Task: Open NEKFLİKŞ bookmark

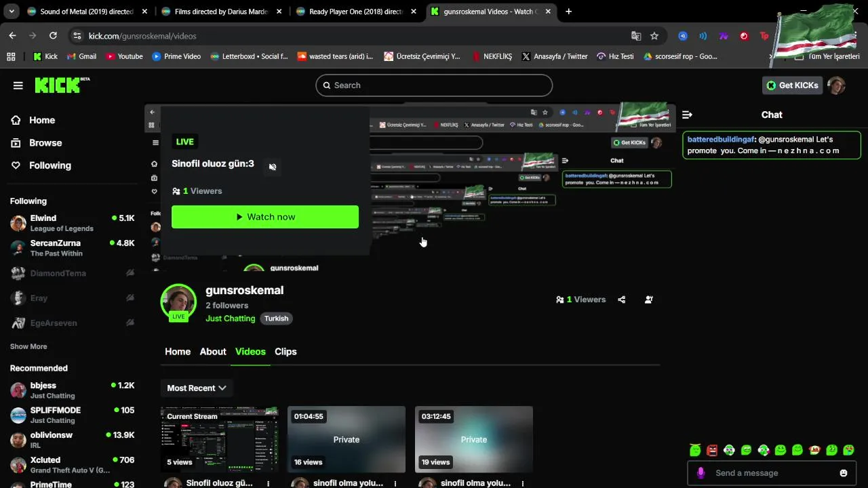Action: (x=492, y=56)
